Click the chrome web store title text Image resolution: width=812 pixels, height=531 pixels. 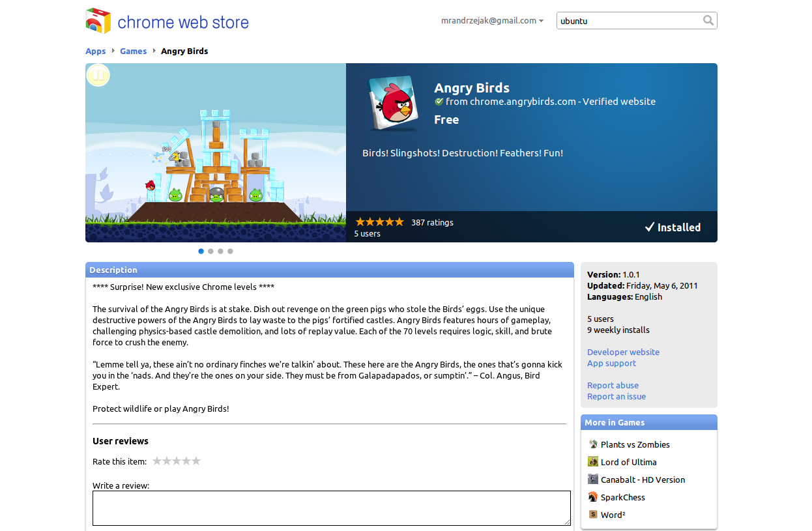(x=183, y=22)
